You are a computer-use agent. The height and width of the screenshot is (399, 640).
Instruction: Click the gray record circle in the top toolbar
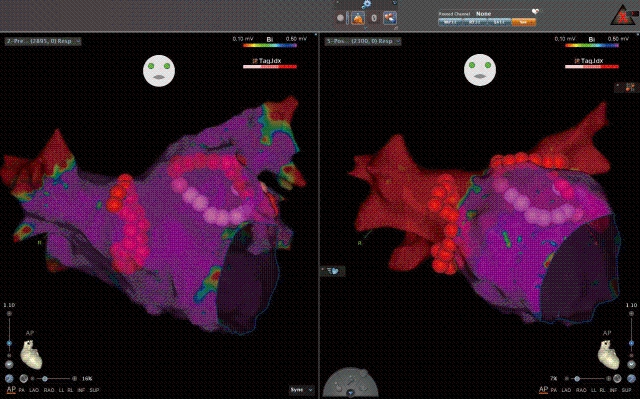pos(341,18)
